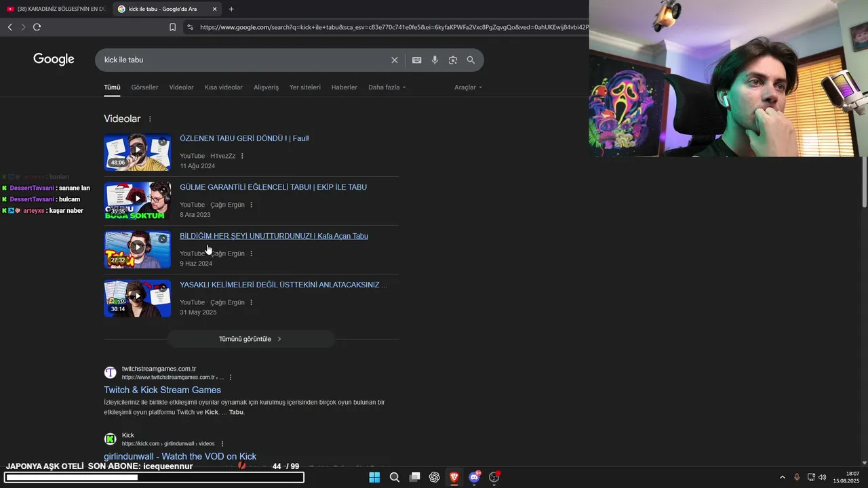The width and height of the screenshot is (868, 488).
Task: Click the microphone icon in system tray
Action: pyautogui.click(x=797, y=477)
